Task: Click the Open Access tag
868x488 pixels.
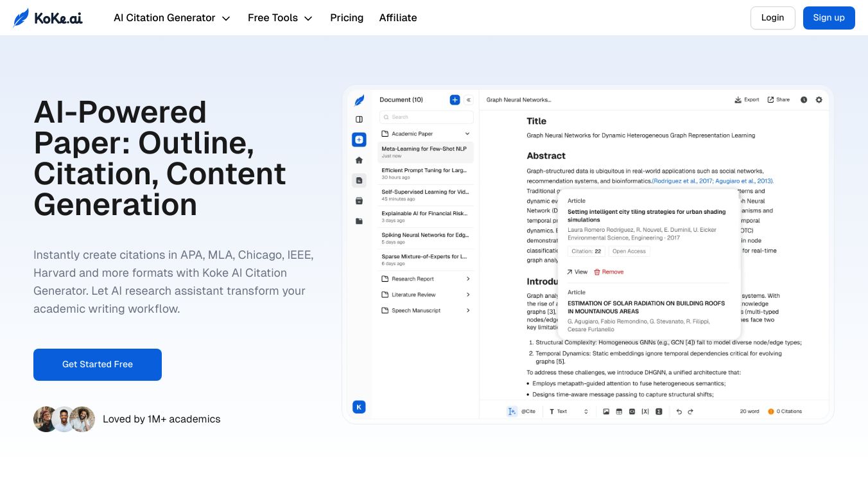Action: tap(629, 252)
